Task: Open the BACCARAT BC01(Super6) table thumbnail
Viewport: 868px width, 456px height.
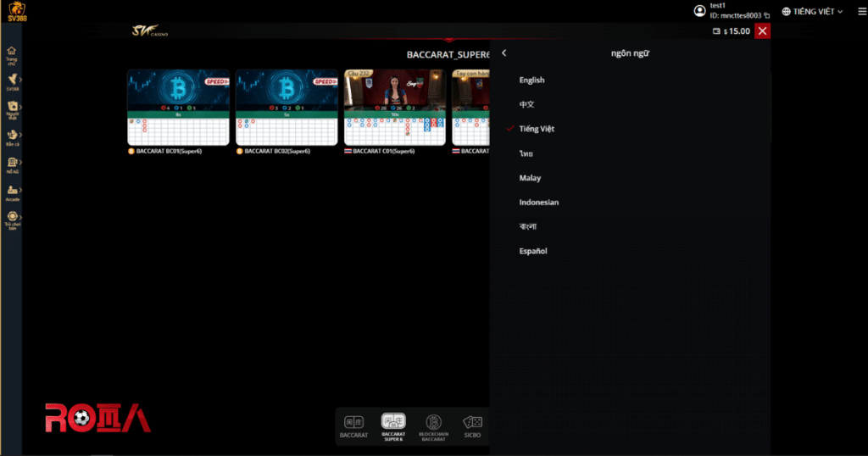Action: point(178,108)
